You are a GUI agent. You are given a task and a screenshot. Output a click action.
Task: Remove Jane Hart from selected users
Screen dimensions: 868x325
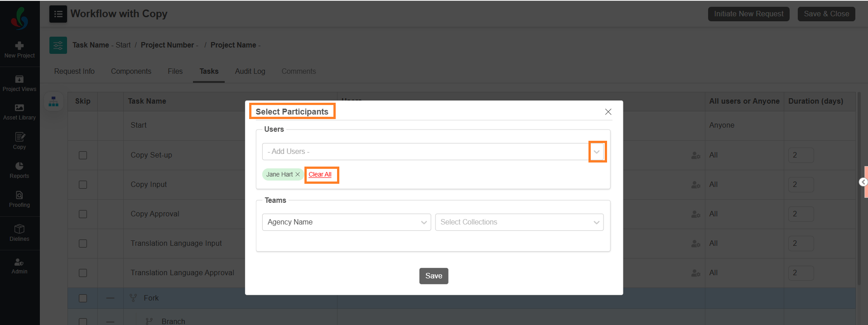click(298, 174)
